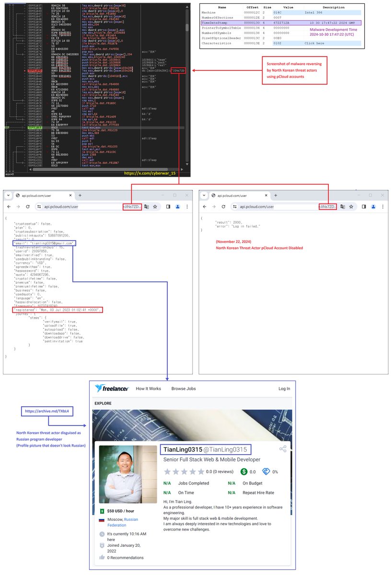The image size is (392, 575).
Task: Click the 'Click here' link in Characteristics row
Action: 314,43
